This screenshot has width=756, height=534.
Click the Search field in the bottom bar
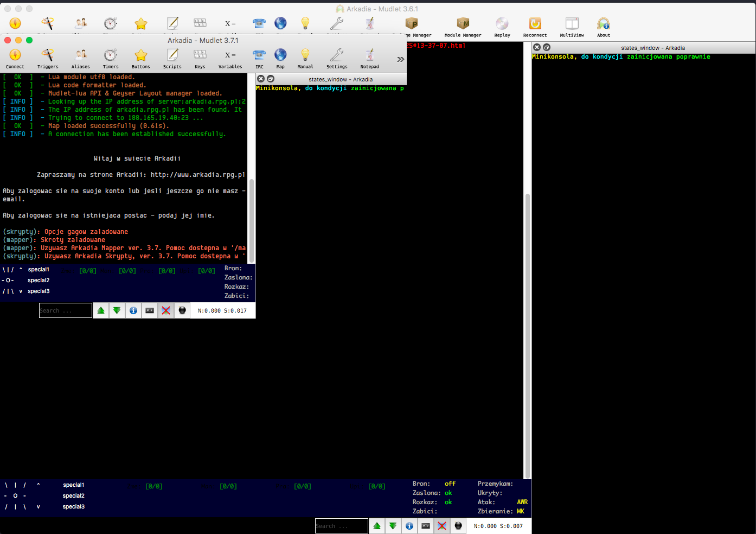pos(342,525)
